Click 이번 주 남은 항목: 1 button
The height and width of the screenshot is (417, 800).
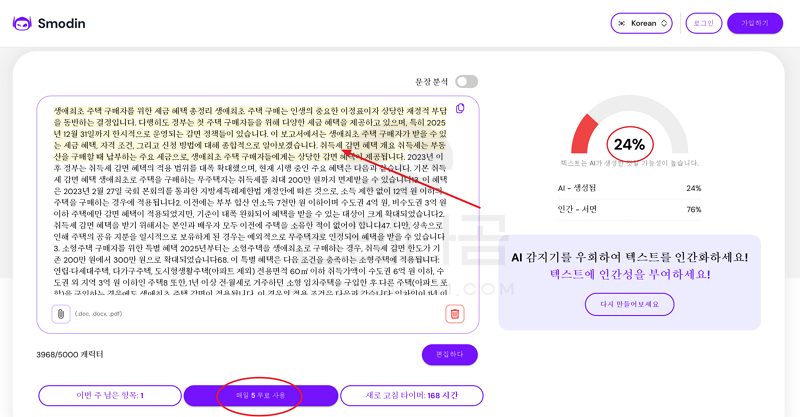coord(110,396)
